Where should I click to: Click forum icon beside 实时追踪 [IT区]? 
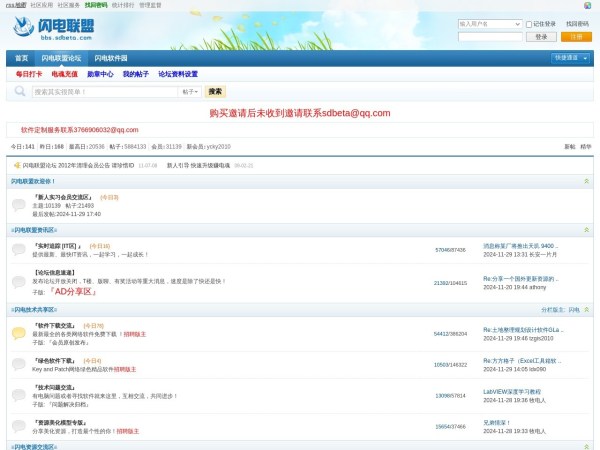pos(19,250)
